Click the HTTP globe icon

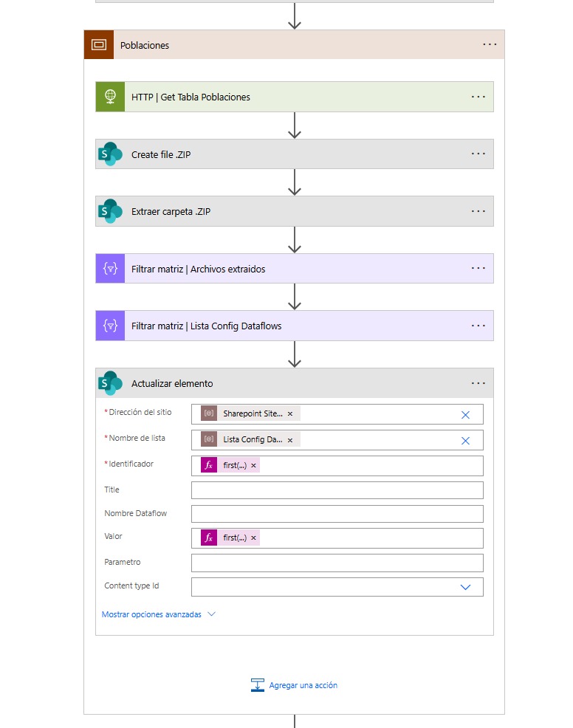pos(110,97)
